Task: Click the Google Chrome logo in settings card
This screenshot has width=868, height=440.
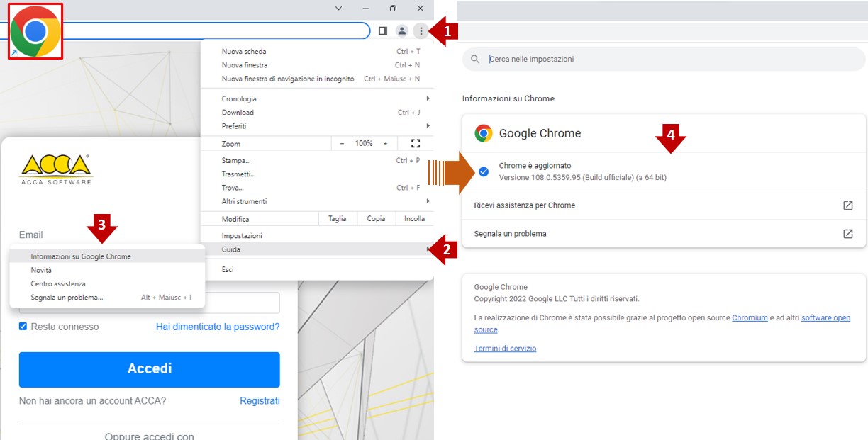Action: click(x=484, y=133)
